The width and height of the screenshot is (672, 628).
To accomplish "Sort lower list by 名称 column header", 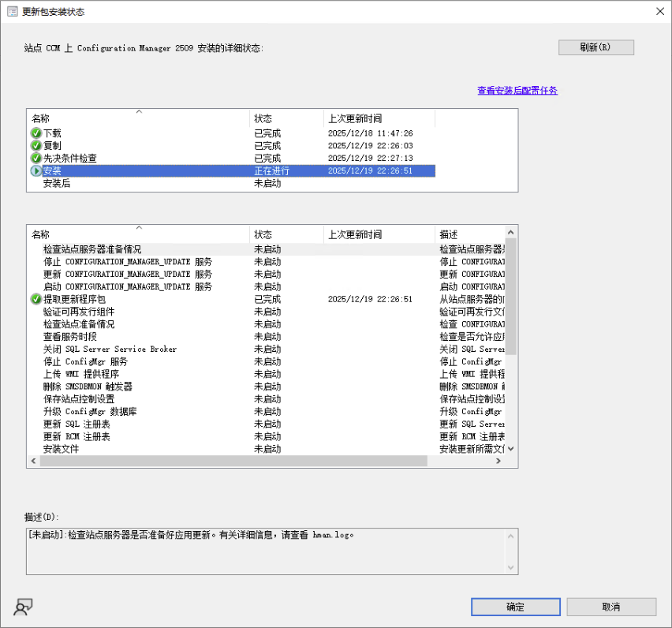I will click(x=139, y=234).
